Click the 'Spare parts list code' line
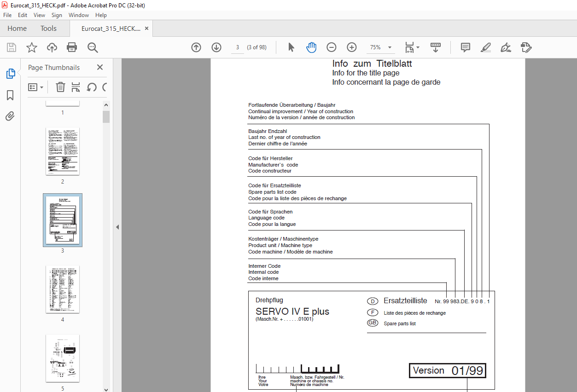This screenshot has height=392, width=577. [272, 192]
